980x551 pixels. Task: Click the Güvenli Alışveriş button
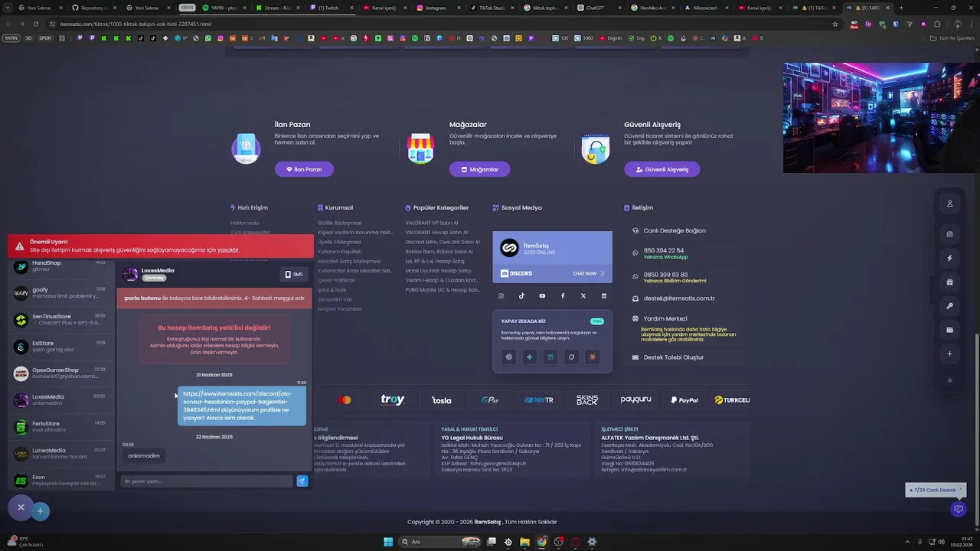point(661,169)
